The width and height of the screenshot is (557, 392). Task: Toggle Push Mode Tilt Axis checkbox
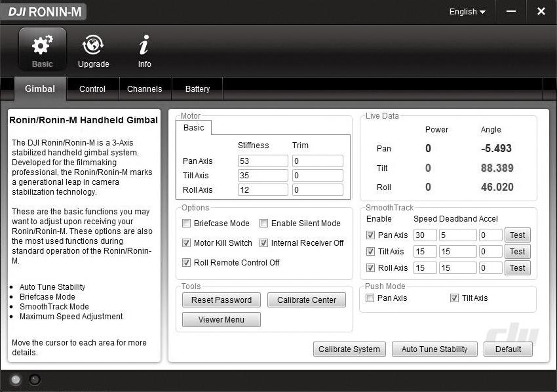[x=454, y=298]
